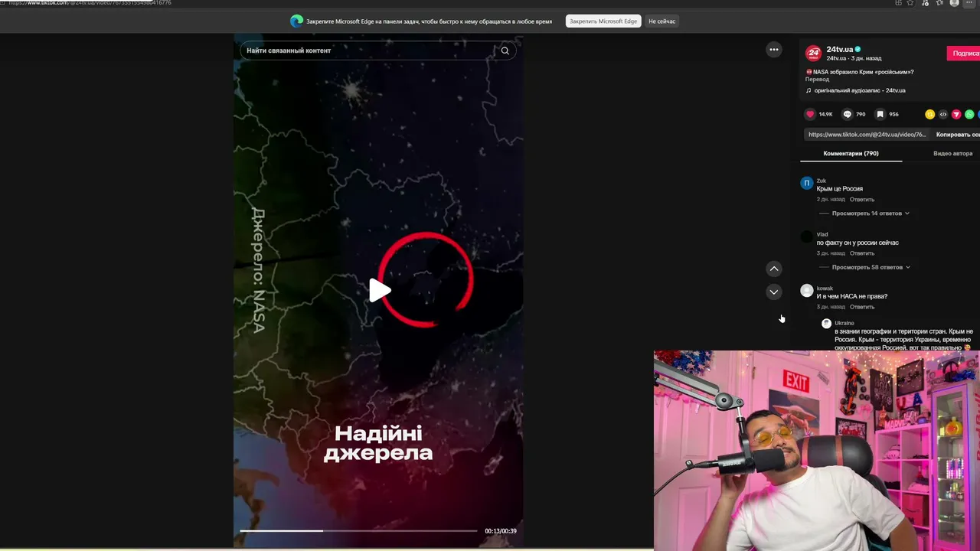Like the video with heart icon
Viewport: 980px width, 551px height.
810,114
